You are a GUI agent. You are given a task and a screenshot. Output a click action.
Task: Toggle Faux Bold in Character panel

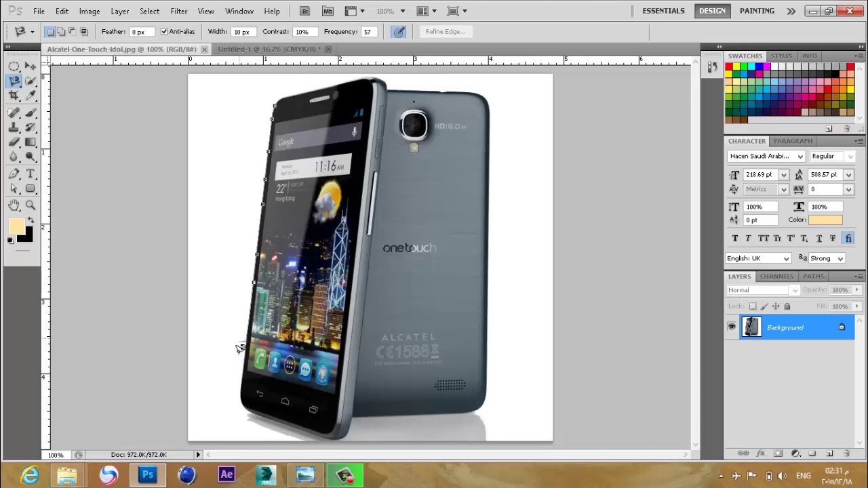pyautogui.click(x=735, y=239)
